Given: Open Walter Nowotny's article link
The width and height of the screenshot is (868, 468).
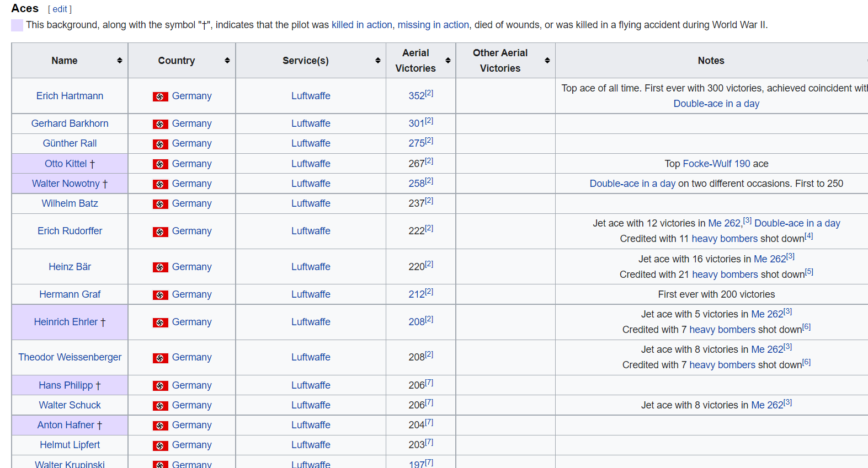Looking at the screenshot, I should [66, 184].
